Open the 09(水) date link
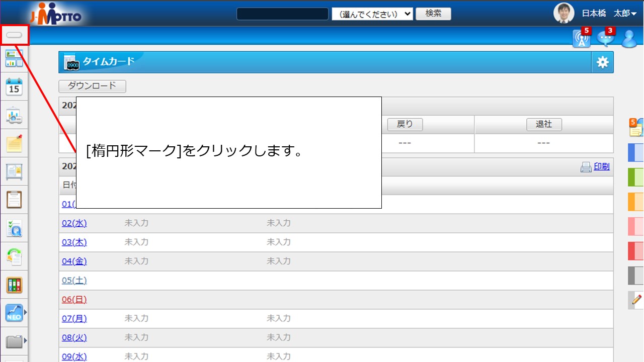The width and height of the screenshot is (644, 362). (74, 357)
